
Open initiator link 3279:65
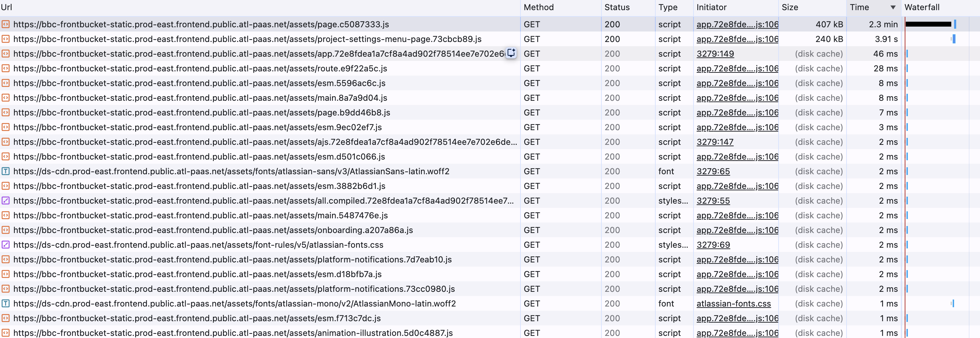pos(713,171)
